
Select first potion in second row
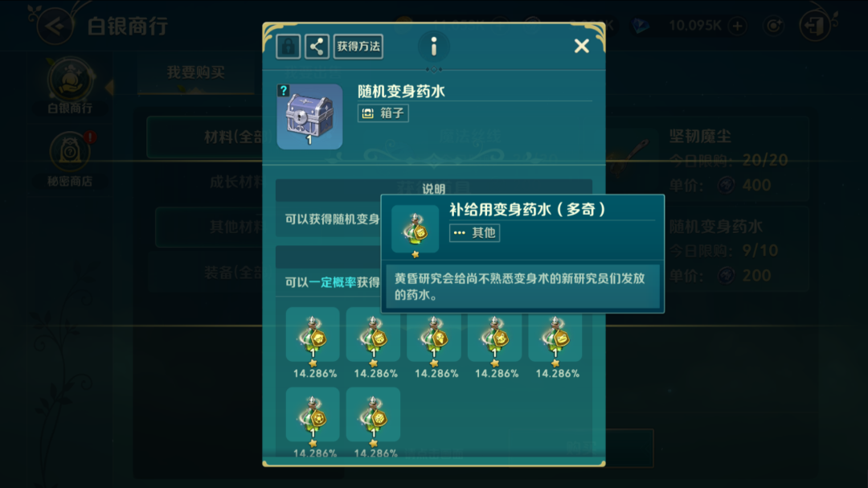tap(313, 414)
